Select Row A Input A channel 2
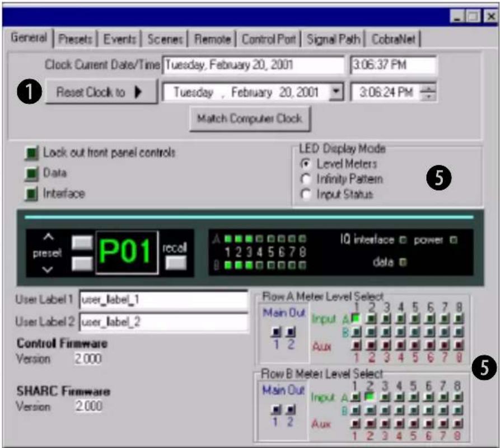This screenshot has width=500, height=448. (x=371, y=318)
